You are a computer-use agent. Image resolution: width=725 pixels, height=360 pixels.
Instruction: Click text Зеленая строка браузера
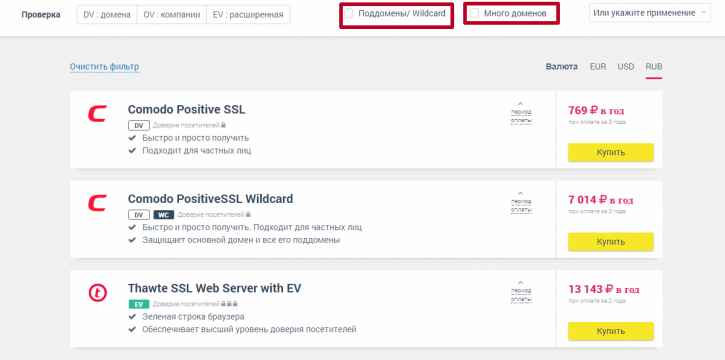tap(193, 317)
